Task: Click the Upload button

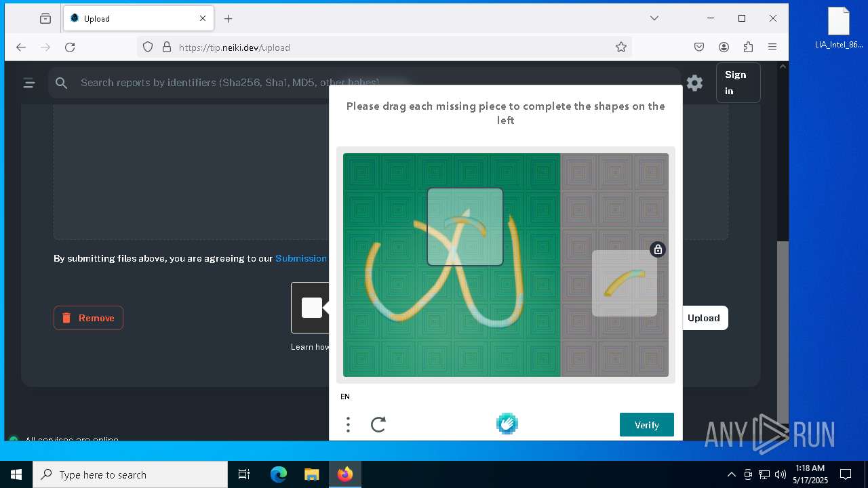Action: [704, 318]
